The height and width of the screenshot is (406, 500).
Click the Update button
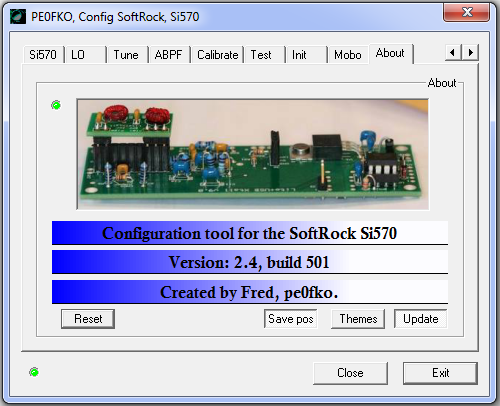click(421, 319)
